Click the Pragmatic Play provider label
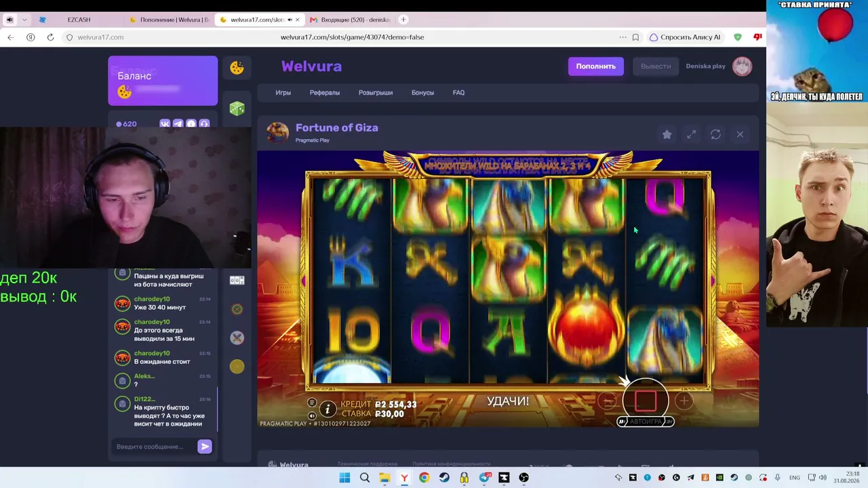The width and height of the screenshot is (868, 488). tap(313, 140)
